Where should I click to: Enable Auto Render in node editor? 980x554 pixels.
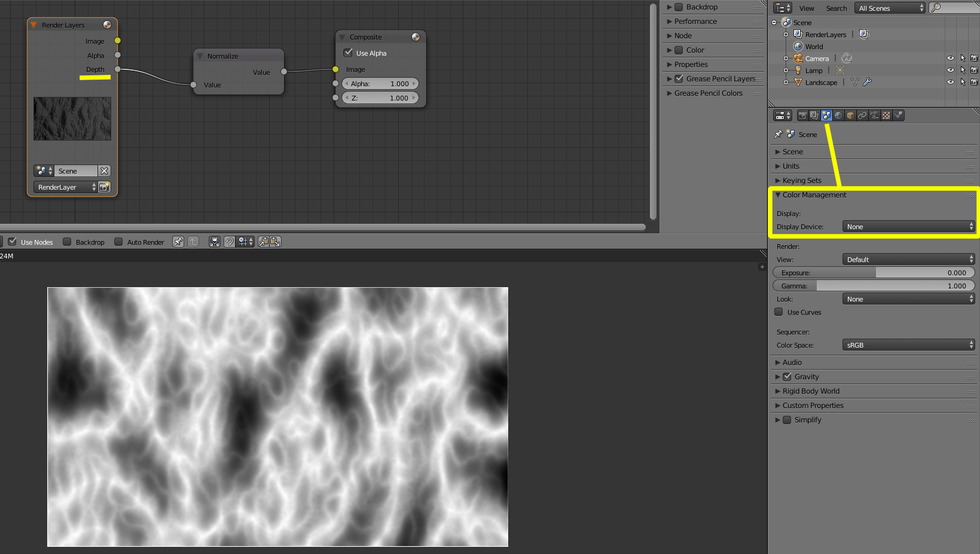119,242
